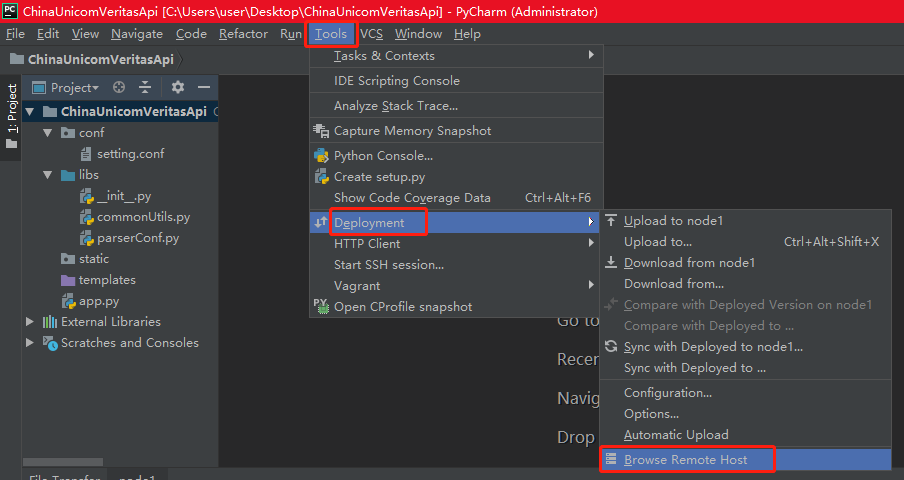Click the Browse Remote Host server icon
The image size is (904, 480).
pyautogui.click(x=611, y=459)
